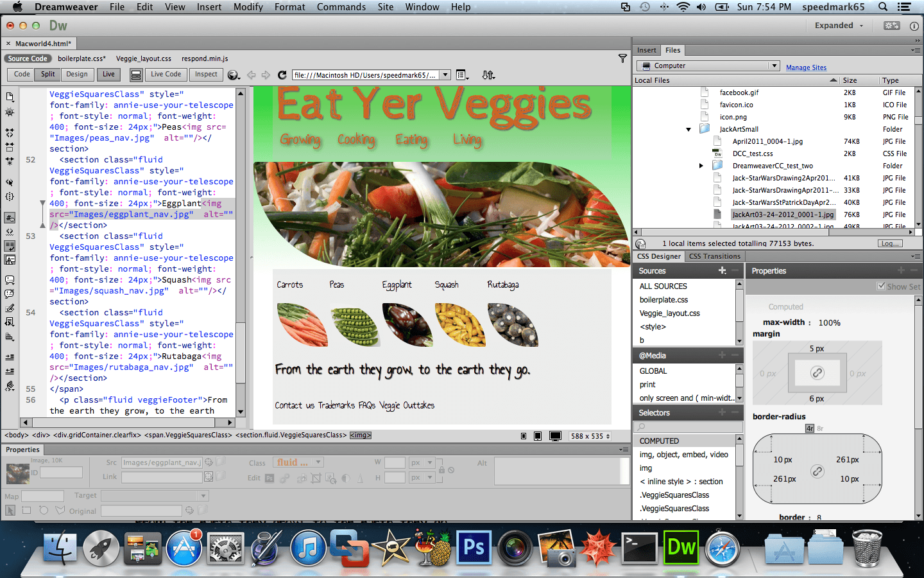Image resolution: width=924 pixels, height=578 pixels.
Task: Toggle the Show Set checkbox
Action: (x=881, y=286)
